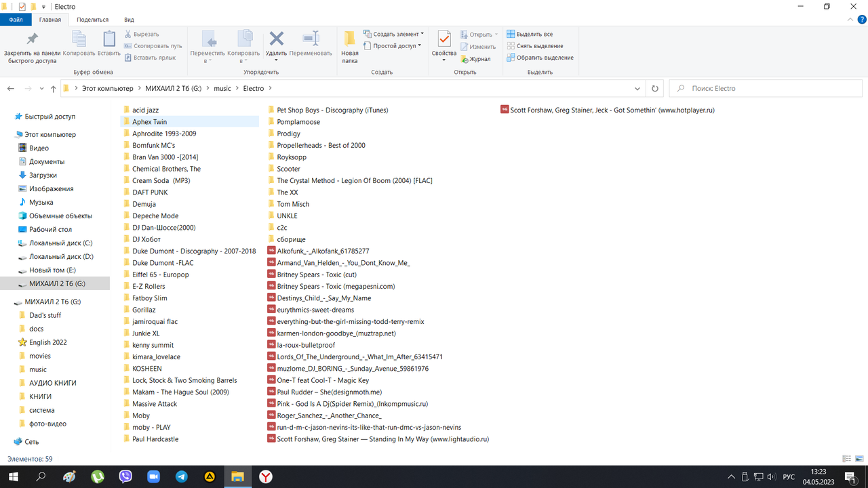The height and width of the screenshot is (488, 868).
Task: Select eurythmics-sweet-dreams file
Action: 315,310
